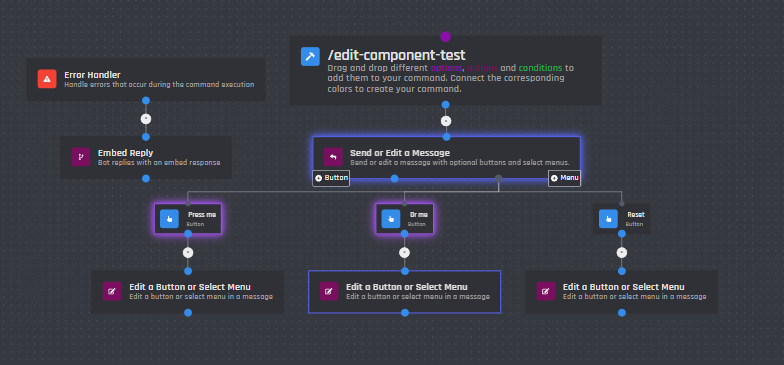Click the Reset button node icon
784x365 pixels.
(x=608, y=218)
